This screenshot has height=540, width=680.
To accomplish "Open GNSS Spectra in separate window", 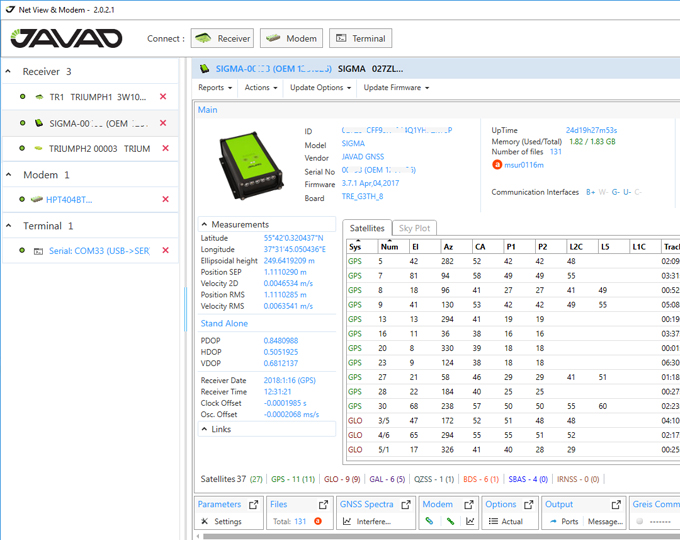I will pyautogui.click(x=406, y=505).
